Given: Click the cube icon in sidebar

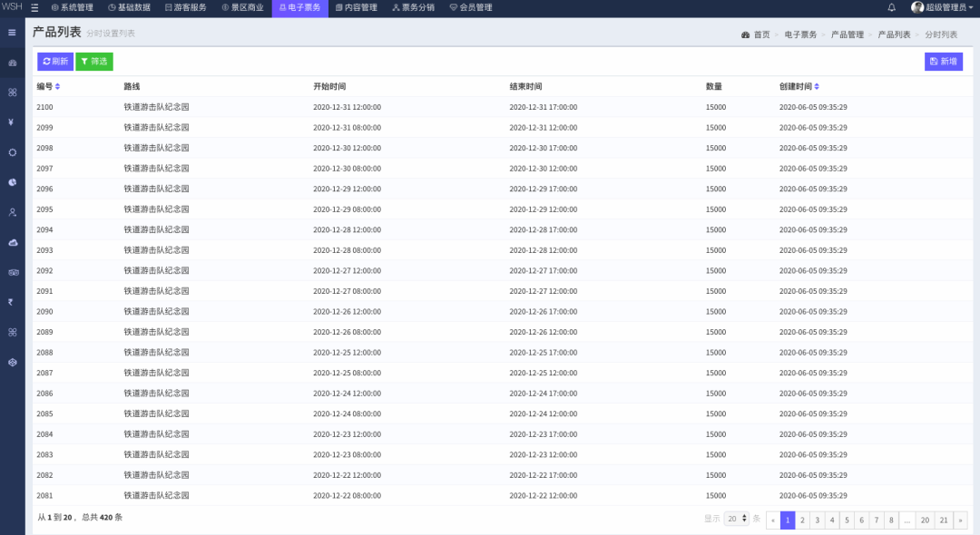Looking at the screenshot, I should [x=12, y=362].
